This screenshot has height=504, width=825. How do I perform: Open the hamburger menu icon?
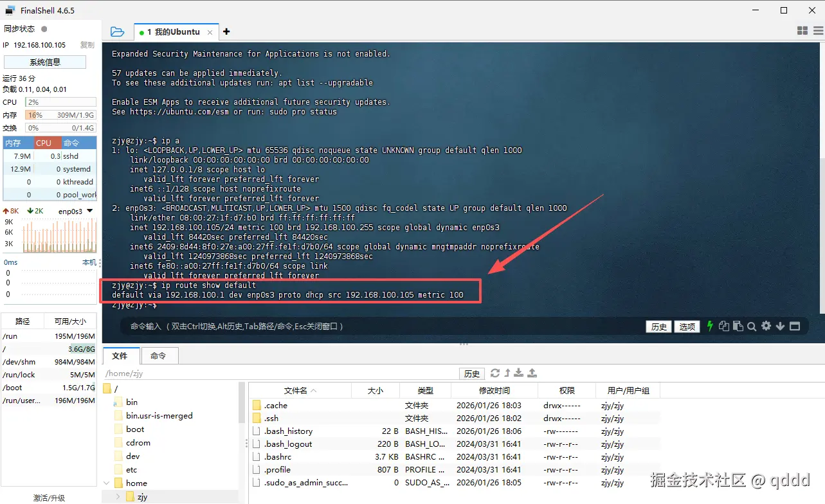[x=817, y=31]
